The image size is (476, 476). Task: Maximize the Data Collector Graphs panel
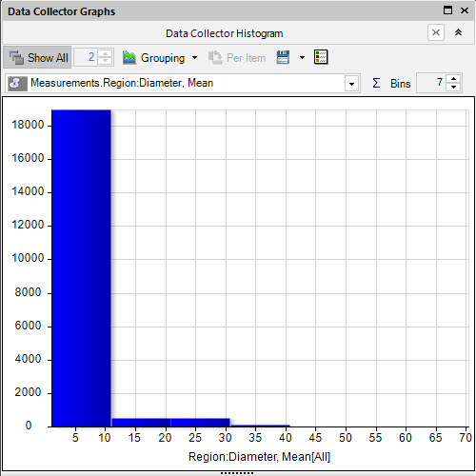447,10
